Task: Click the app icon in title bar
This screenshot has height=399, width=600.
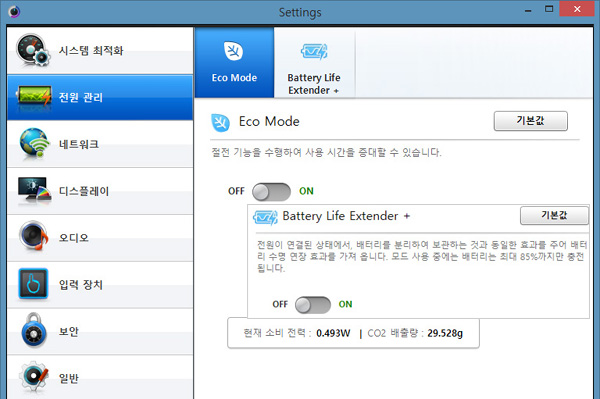Action: click(x=14, y=12)
